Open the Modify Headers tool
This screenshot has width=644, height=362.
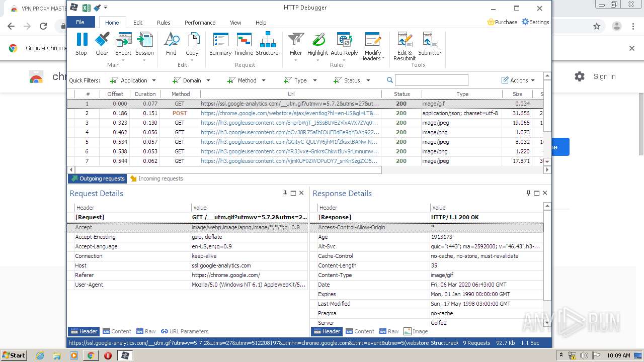373,47
